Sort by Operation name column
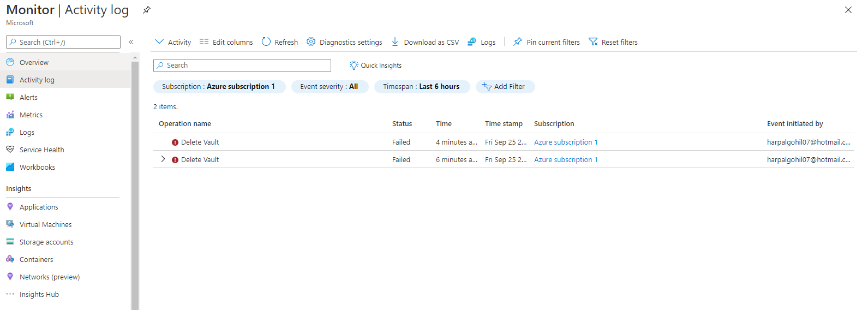The height and width of the screenshot is (310, 868). pyautogui.click(x=185, y=124)
